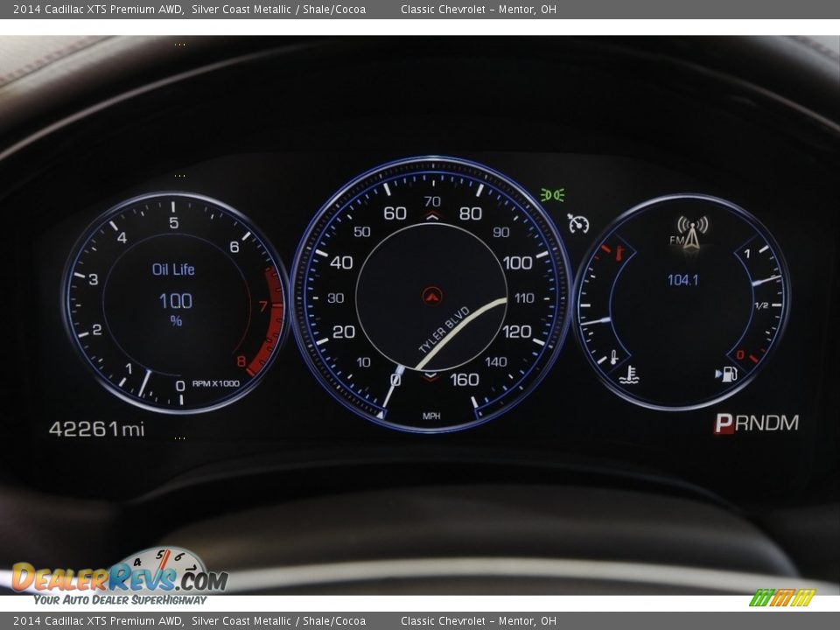
Task: Select the "42261 mi" odometer reading
Action: pos(96,429)
